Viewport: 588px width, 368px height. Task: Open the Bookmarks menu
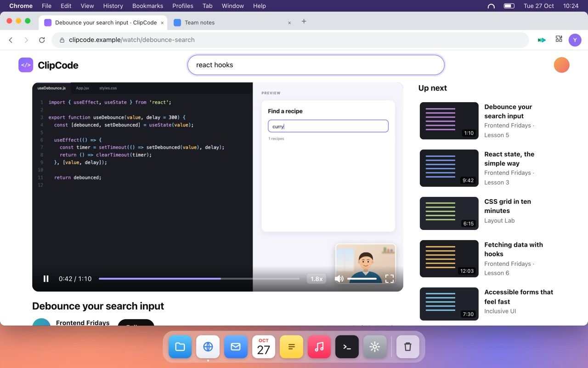click(147, 6)
